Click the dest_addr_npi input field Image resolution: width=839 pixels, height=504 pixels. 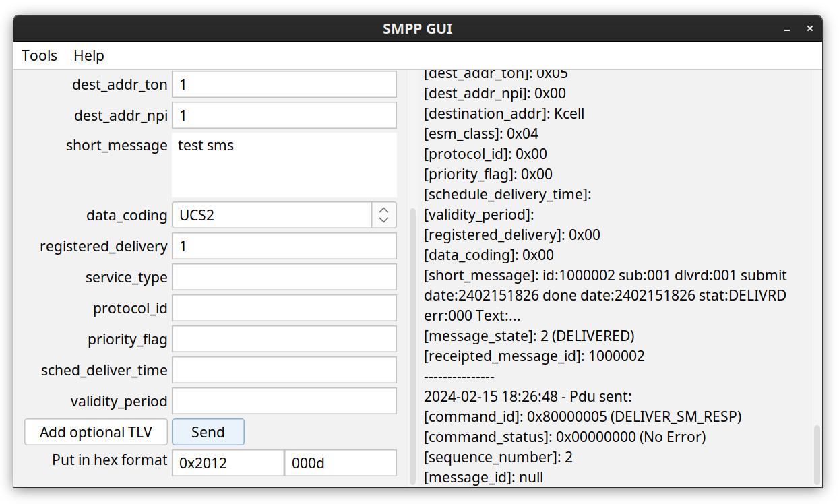pos(284,116)
